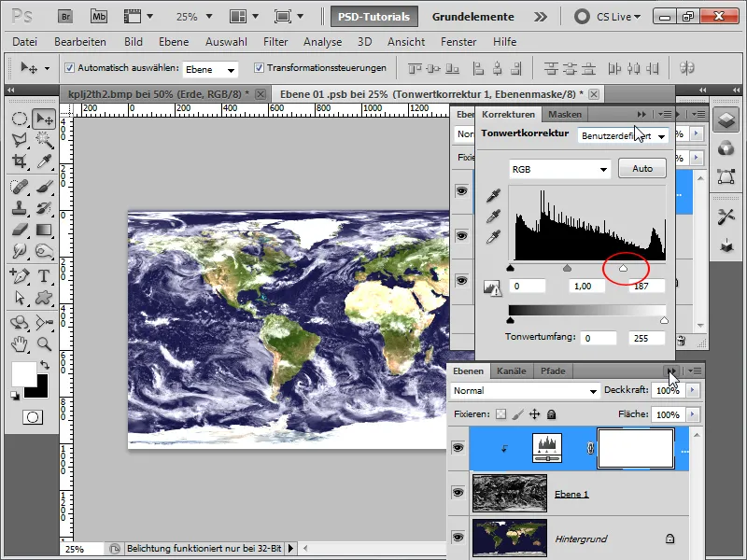This screenshot has width=747, height=560.
Task: Open the Fläche slider arrow
Action: pyautogui.click(x=692, y=414)
